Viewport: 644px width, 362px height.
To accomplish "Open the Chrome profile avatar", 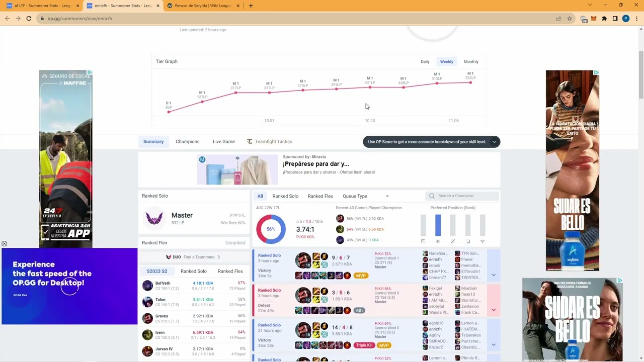I will click(626, 19).
